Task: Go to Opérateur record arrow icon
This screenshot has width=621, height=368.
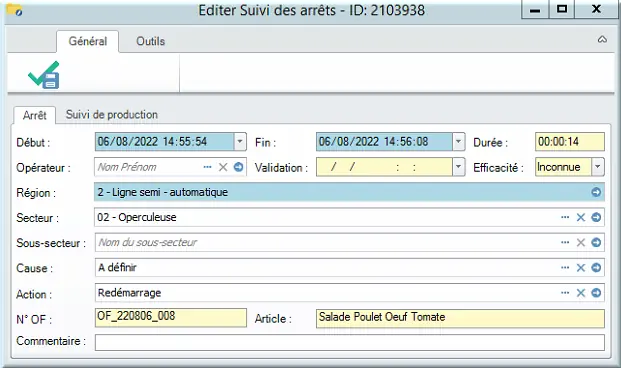Action: pos(238,167)
